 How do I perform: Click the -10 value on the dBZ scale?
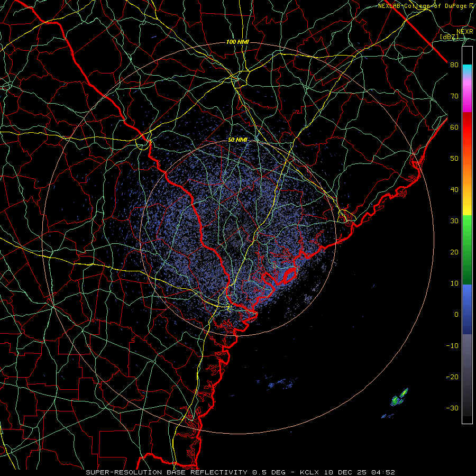click(452, 346)
